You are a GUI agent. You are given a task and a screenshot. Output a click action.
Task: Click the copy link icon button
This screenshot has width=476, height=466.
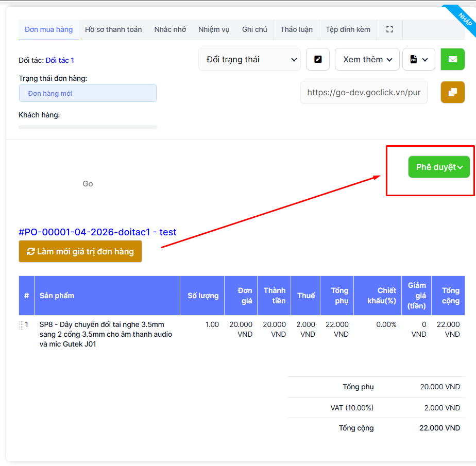(452, 92)
